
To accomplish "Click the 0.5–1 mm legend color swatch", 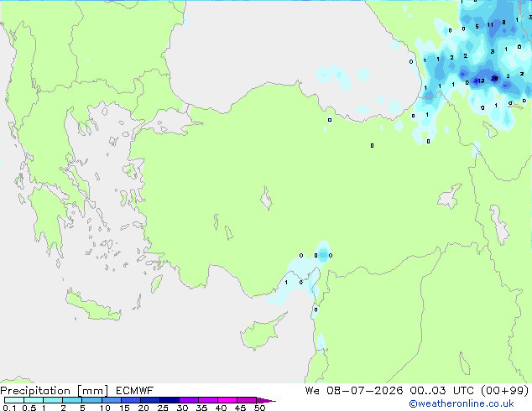I will point(34,400).
